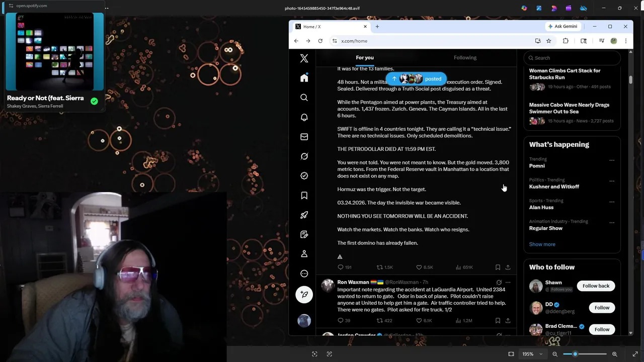Viewport: 644px width, 362px height.
Task: Click Show more under trending
Action: (x=542, y=244)
